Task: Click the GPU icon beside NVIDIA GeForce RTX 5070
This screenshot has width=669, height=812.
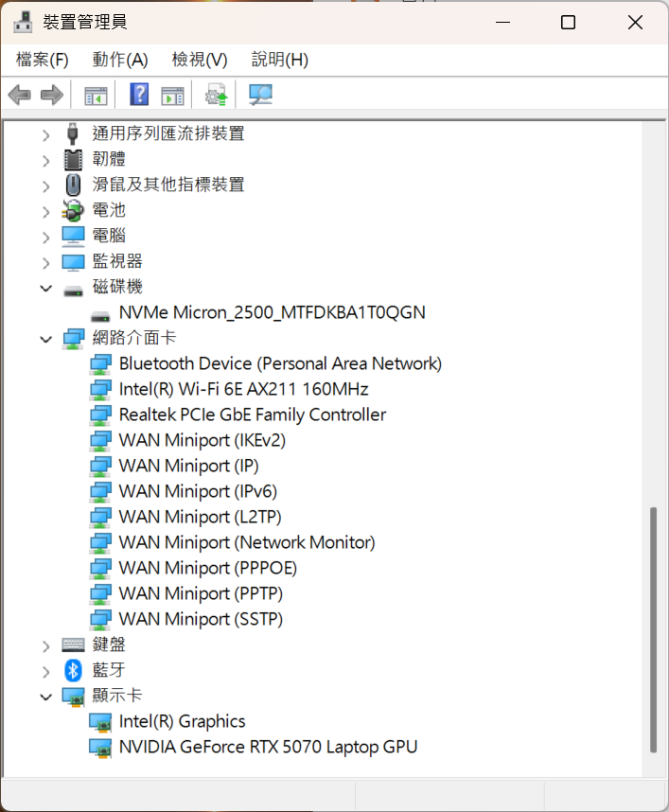Action: (100, 748)
